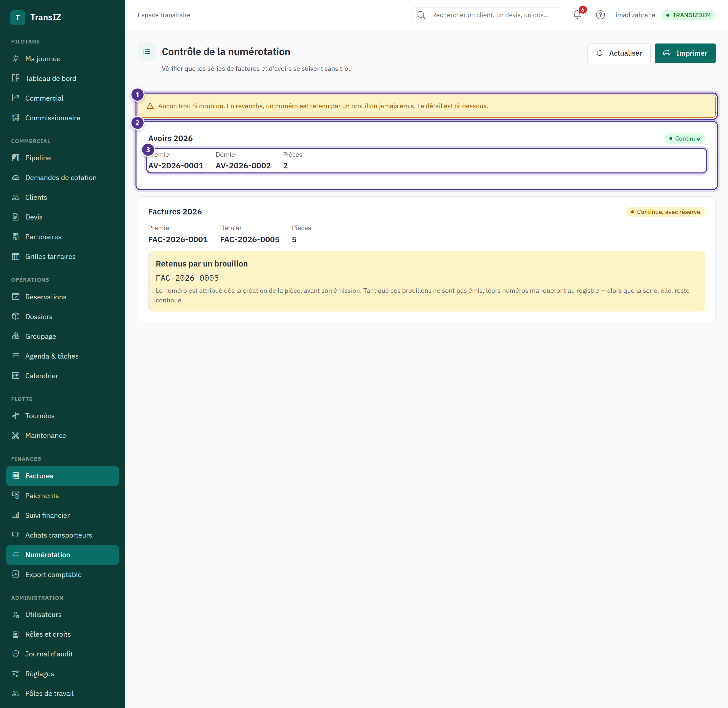This screenshot has width=728, height=708.
Task: Click the Journal d'audit shield icon
Action: [16, 654]
